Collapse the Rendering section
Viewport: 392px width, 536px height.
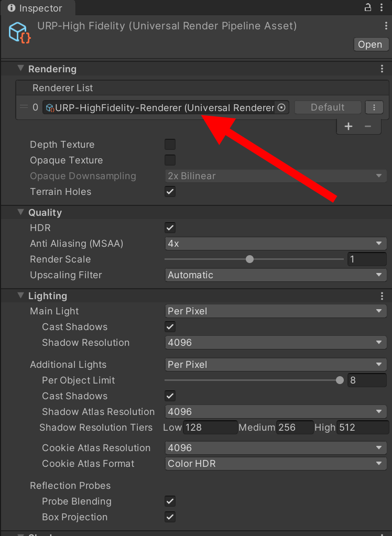[x=20, y=68]
